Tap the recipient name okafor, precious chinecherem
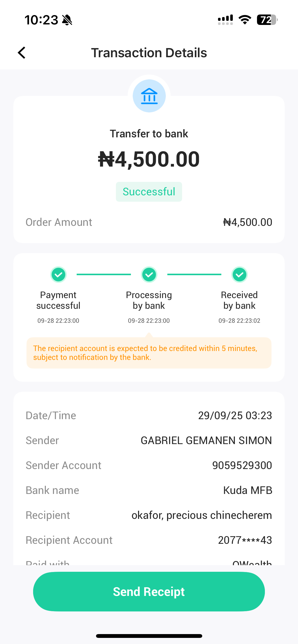298x644 pixels. (202, 515)
